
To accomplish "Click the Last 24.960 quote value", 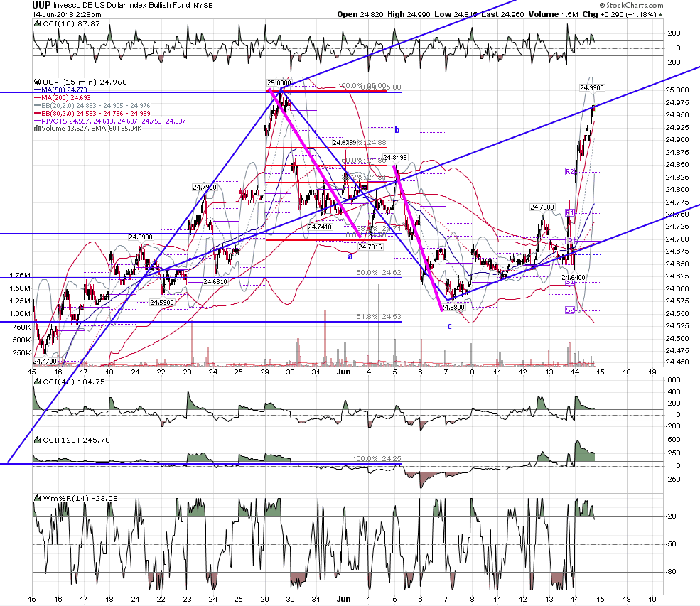I will pos(503,15).
